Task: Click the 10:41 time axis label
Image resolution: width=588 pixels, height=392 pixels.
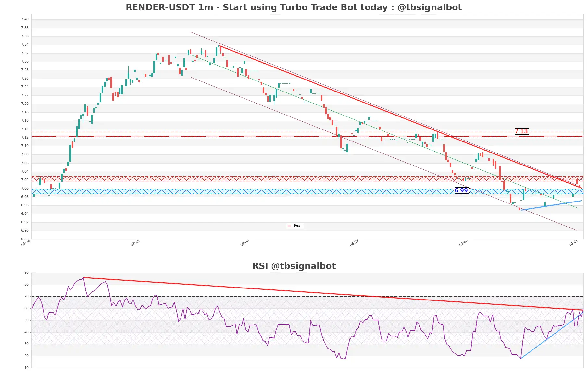Action: pos(573,243)
